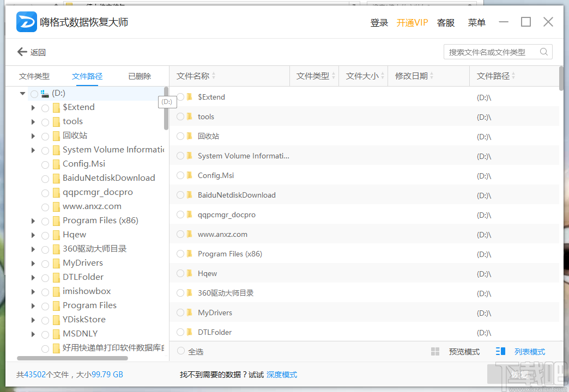Click folder icon of Hqew in list
The height and width of the screenshot is (392, 569).
click(190, 273)
